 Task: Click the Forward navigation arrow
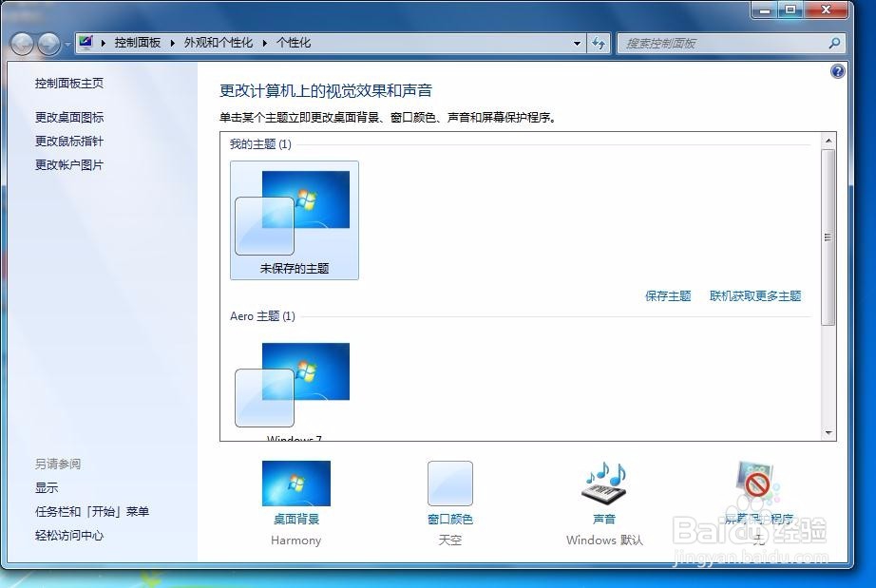coord(48,44)
